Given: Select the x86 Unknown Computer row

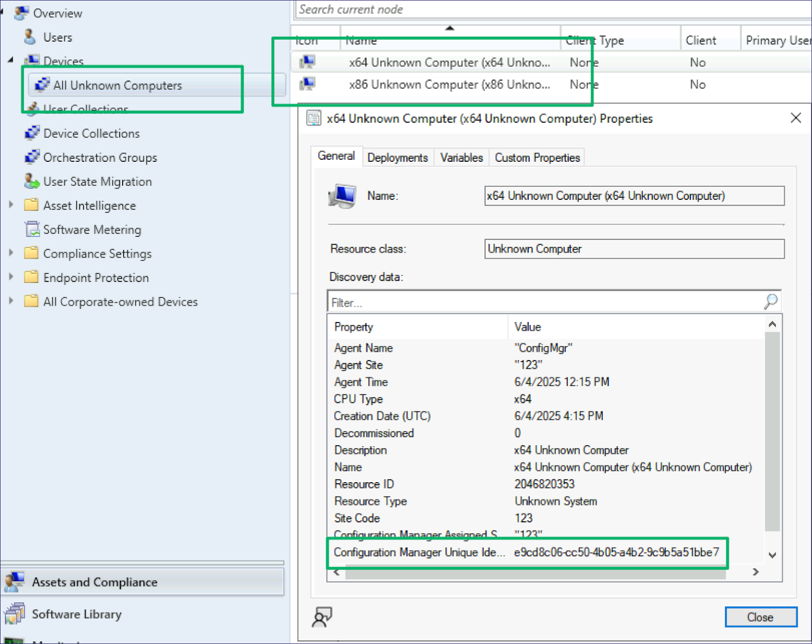Looking at the screenshot, I should [x=449, y=85].
